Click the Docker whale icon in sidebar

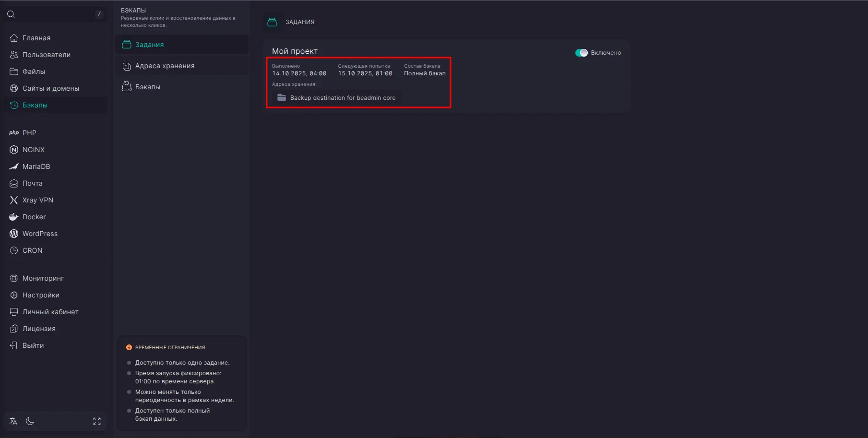14,217
